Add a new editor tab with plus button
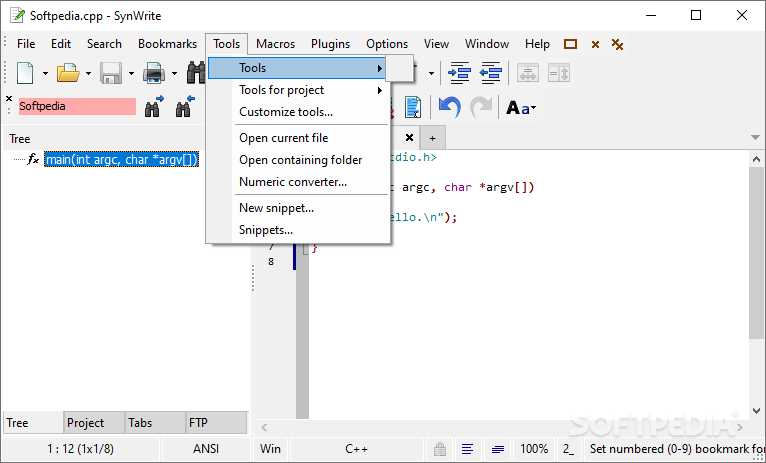This screenshot has height=463, width=766. click(432, 138)
